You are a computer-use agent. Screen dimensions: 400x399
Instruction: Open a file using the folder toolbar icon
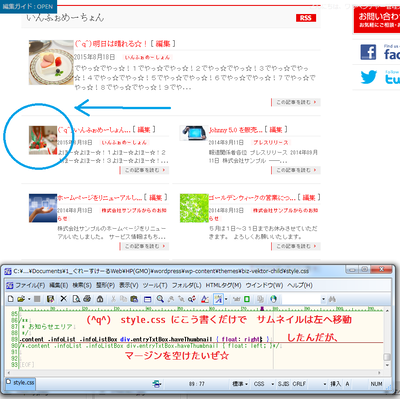click(x=21, y=299)
